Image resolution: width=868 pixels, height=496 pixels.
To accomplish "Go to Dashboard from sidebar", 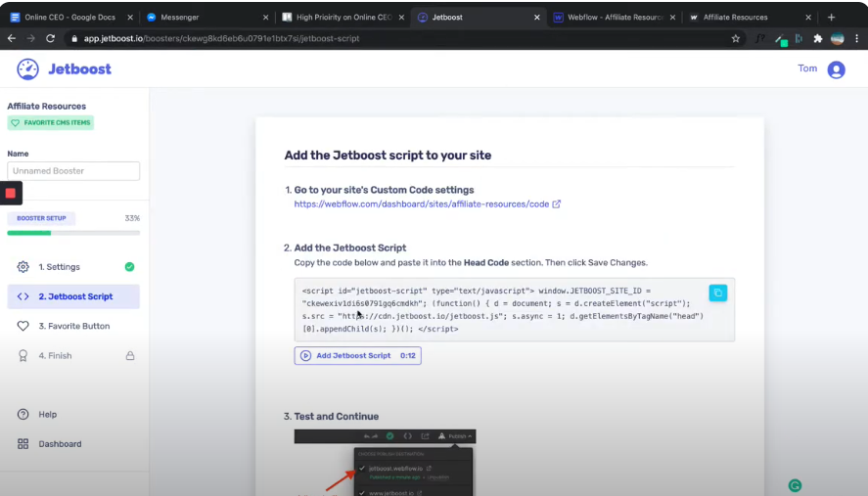I will click(60, 444).
